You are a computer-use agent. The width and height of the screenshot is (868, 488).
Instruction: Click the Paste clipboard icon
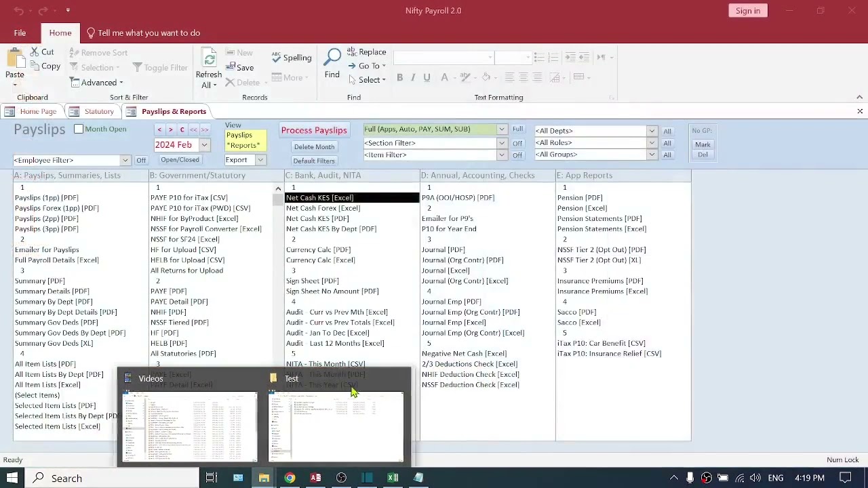(14, 58)
